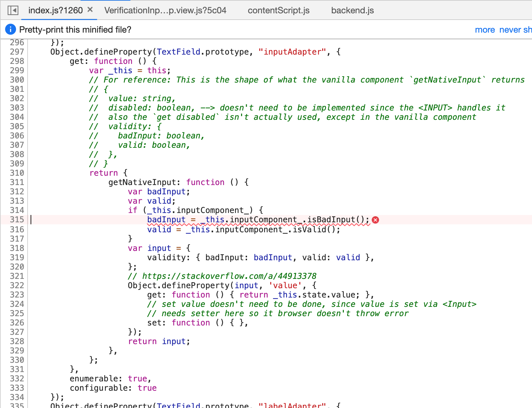Select the active index.js?1260 tab label
Viewport: 532px width, 408px height.
(x=55, y=10)
